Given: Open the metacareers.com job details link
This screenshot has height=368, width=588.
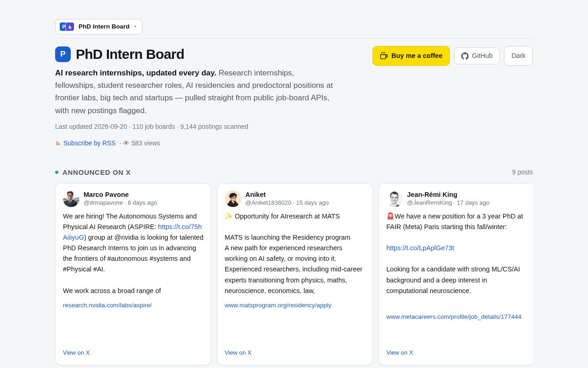Looking at the screenshot, I should click(454, 316).
